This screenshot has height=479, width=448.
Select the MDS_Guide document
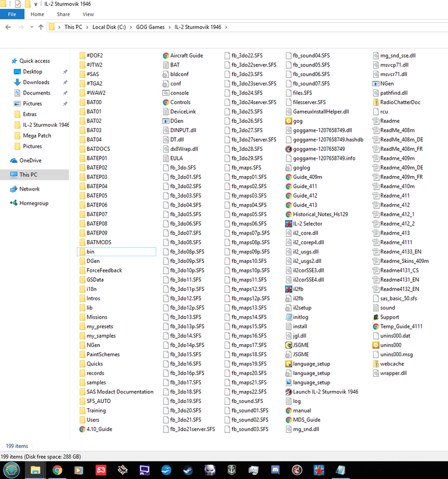point(303,420)
